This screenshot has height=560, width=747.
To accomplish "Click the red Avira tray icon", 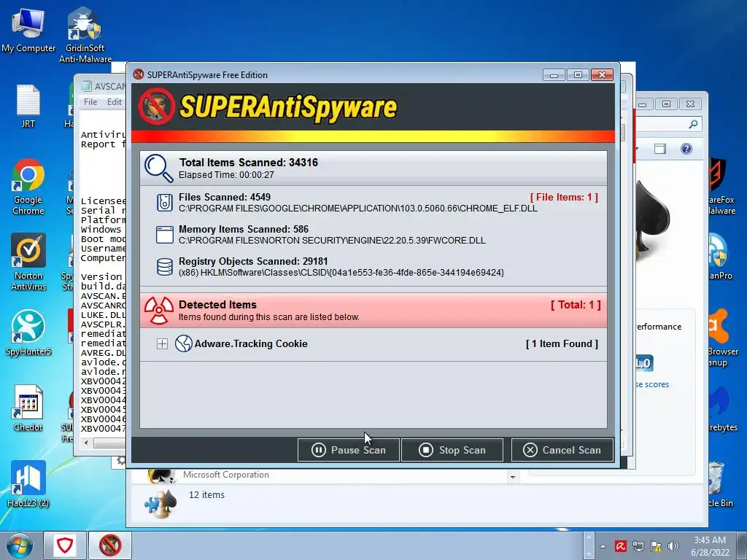I will click(x=620, y=546).
